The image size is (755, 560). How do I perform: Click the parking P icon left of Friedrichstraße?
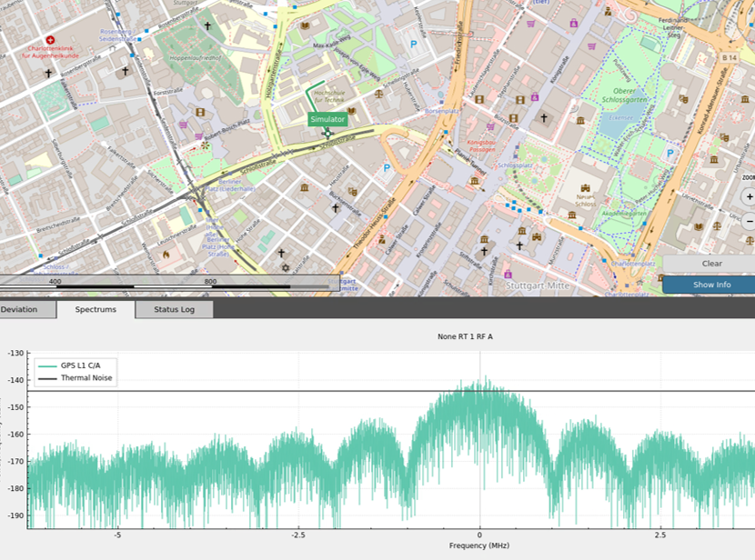(x=413, y=45)
